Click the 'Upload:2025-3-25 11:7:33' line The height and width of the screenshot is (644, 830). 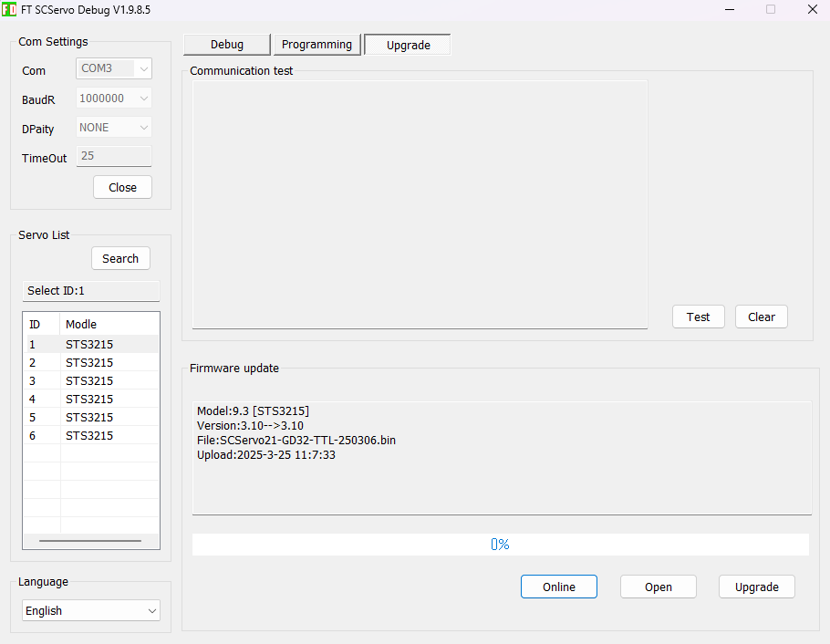[266, 455]
